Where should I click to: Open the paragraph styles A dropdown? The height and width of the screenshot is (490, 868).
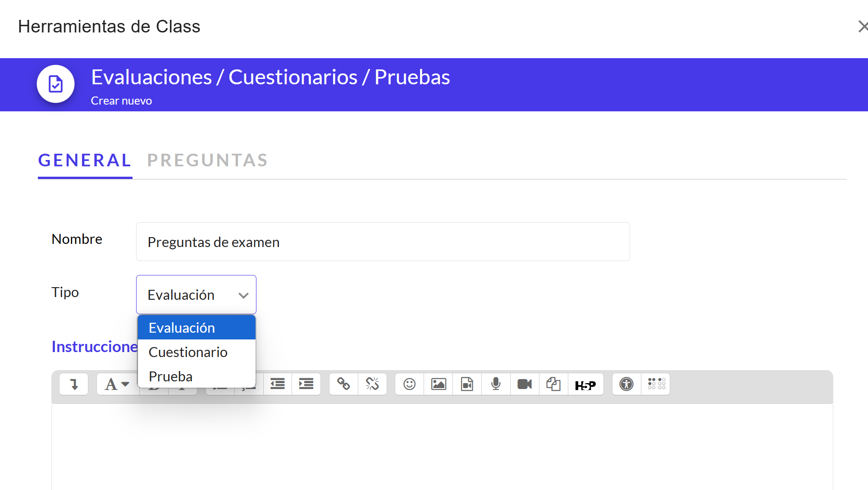[117, 384]
